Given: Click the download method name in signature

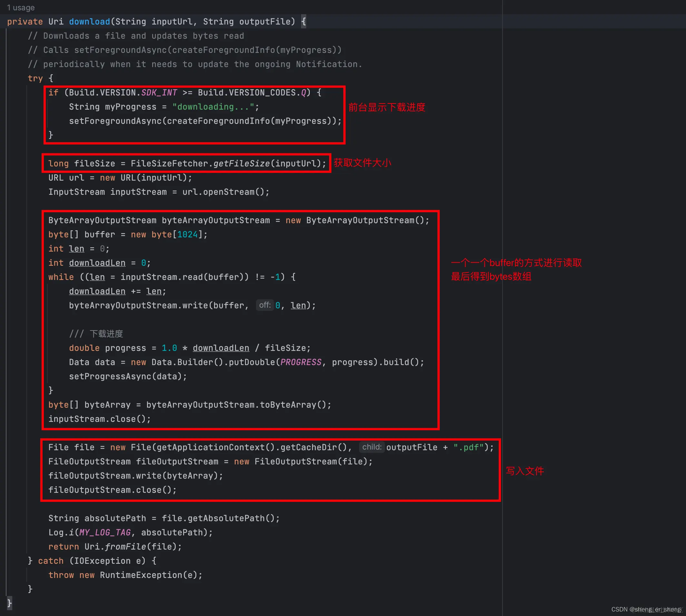Looking at the screenshot, I should point(89,22).
